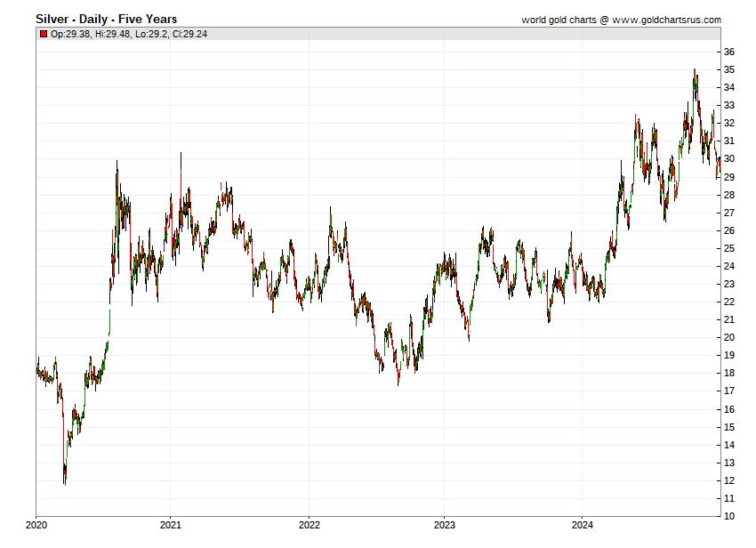Click the 20 y-axis price label
The width and height of the screenshot is (756, 548).
point(729,337)
